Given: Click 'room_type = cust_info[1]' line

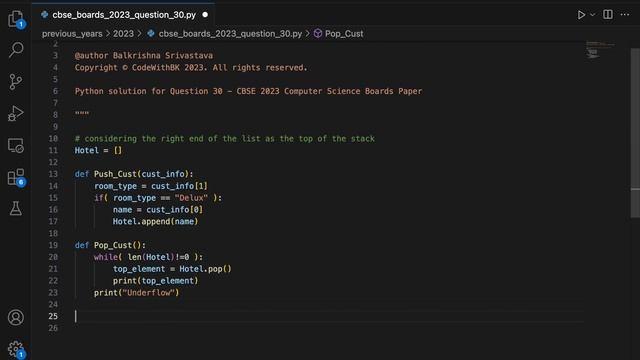Looking at the screenshot, I should (x=151, y=186).
